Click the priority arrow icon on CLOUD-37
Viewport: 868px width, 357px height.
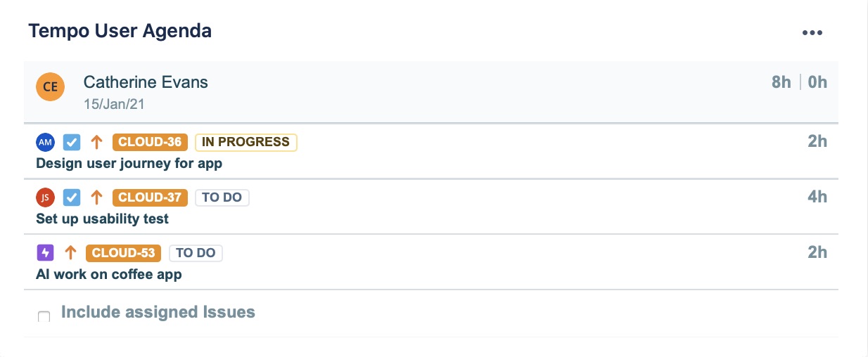pyautogui.click(x=97, y=197)
